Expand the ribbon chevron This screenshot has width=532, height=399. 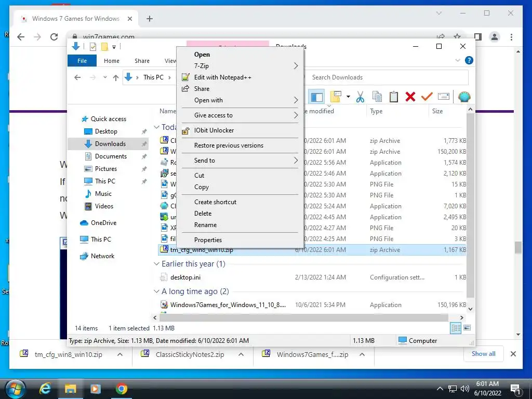point(457,60)
